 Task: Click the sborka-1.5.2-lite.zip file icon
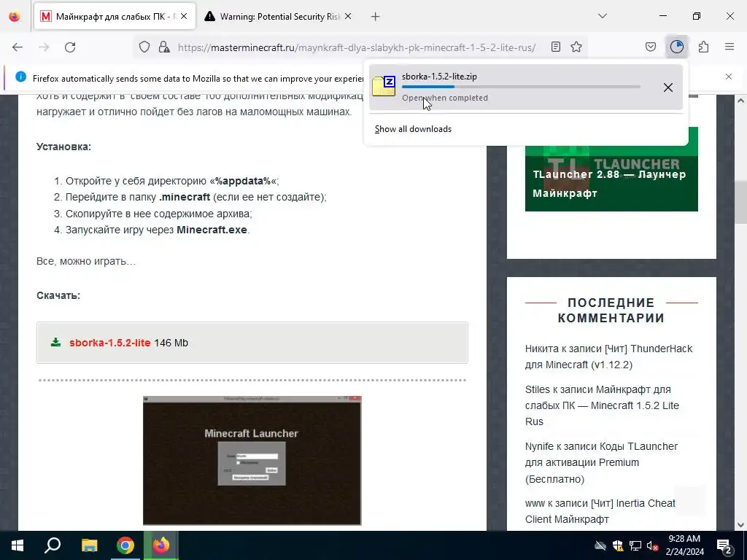(384, 86)
